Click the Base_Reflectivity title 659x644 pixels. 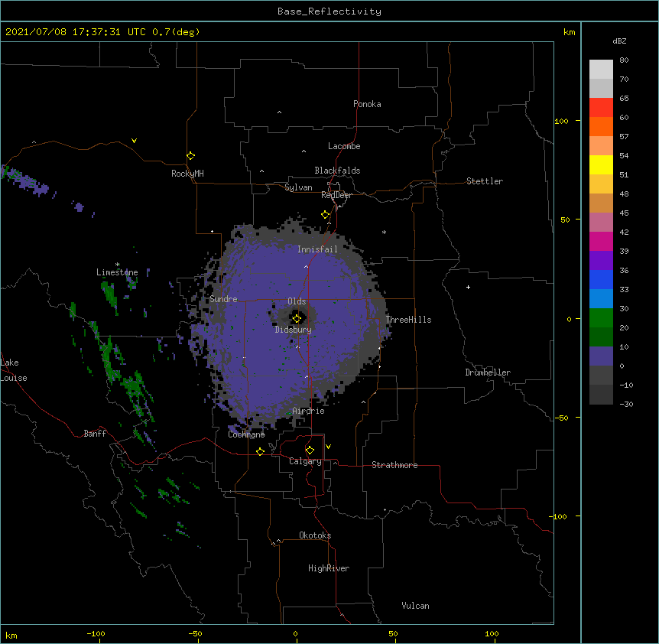329,11
